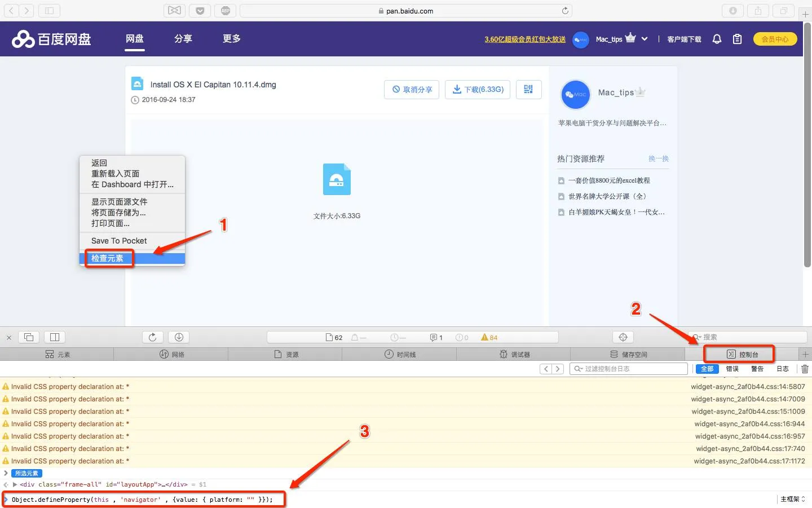This screenshot has height=508, width=812.
Task: Click 换一换 to refresh recommendations
Action: click(659, 158)
